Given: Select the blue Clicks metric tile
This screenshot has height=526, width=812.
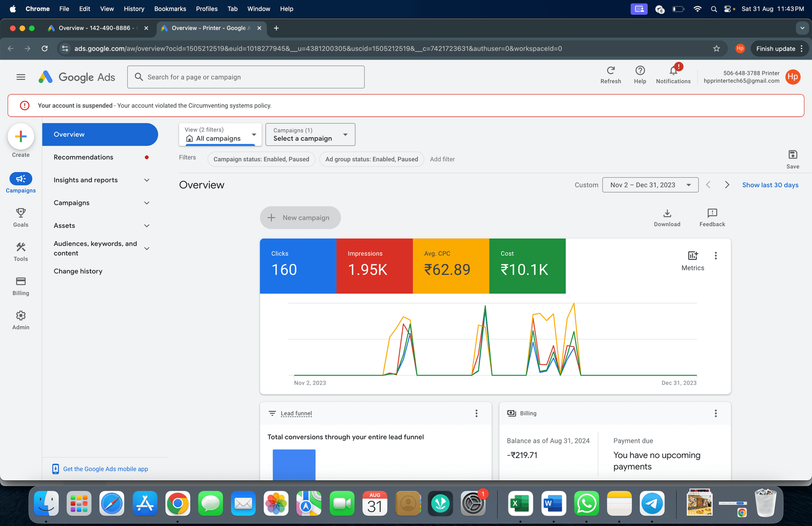Looking at the screenshot, I should tap(298, 266).
